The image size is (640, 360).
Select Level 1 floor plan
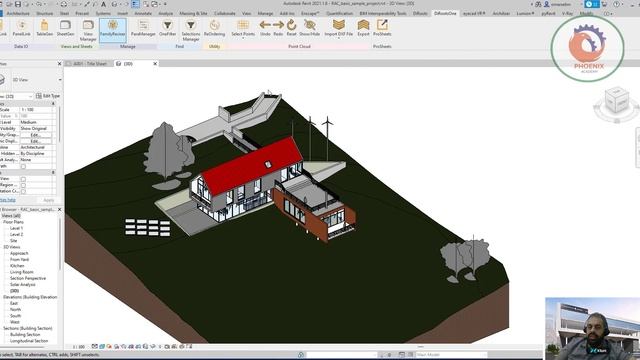tap(16, 229)
